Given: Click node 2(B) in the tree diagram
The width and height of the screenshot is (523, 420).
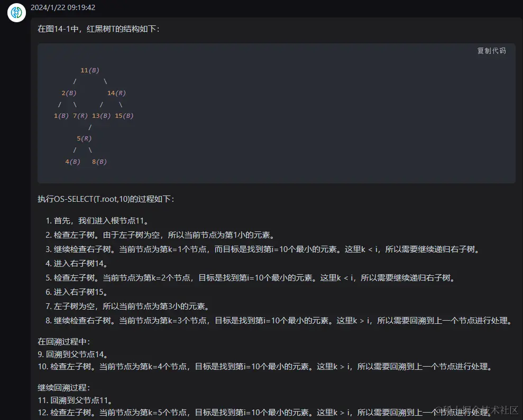Looking at the screenshot, I should point(69,92).
